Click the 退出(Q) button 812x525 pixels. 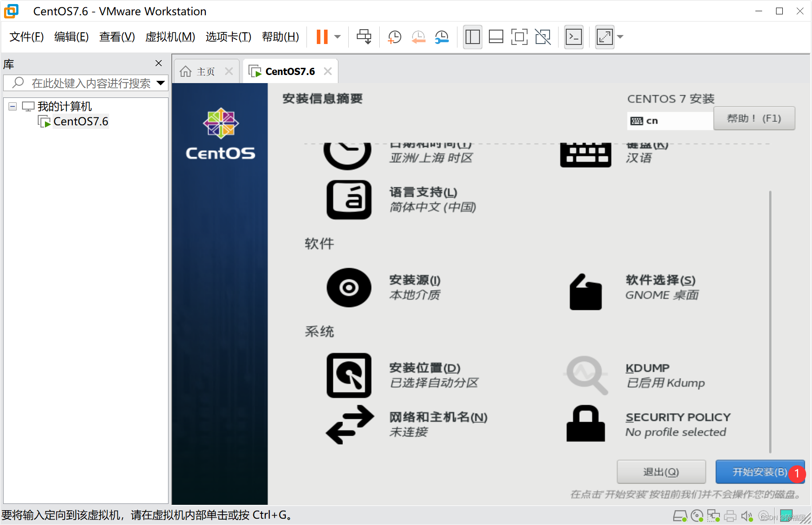pyautogui.click(x=661, y=472)
